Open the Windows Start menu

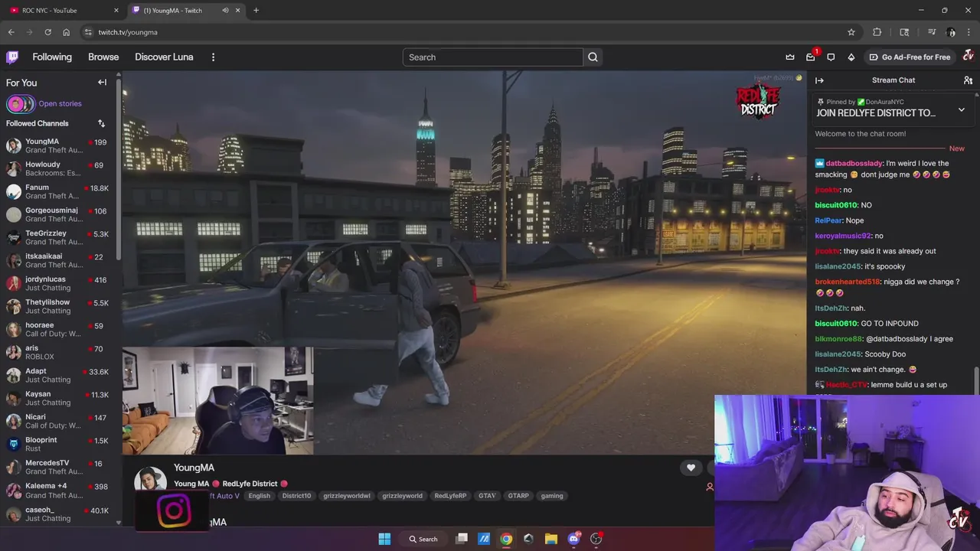(384, 539)
